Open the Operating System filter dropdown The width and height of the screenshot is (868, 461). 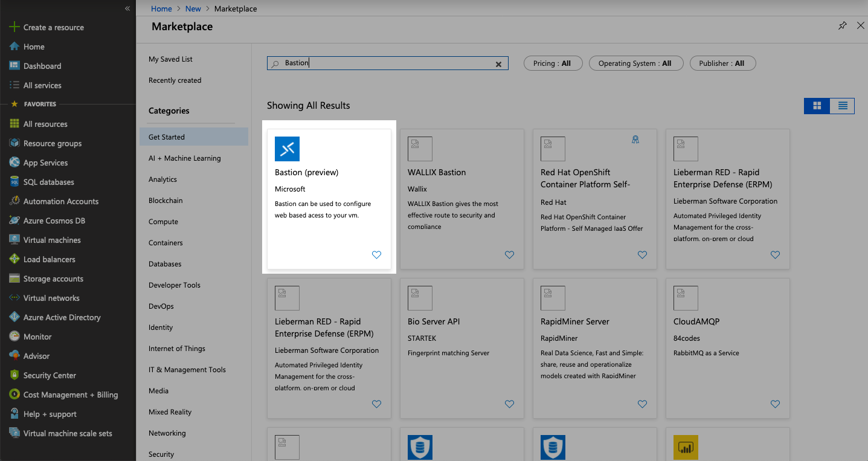point(635,63)
